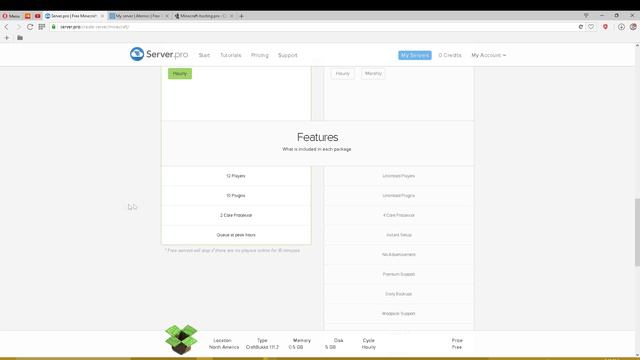Open the Start nav link
This screenshot has width=640, height=360.
click(204, 55)
